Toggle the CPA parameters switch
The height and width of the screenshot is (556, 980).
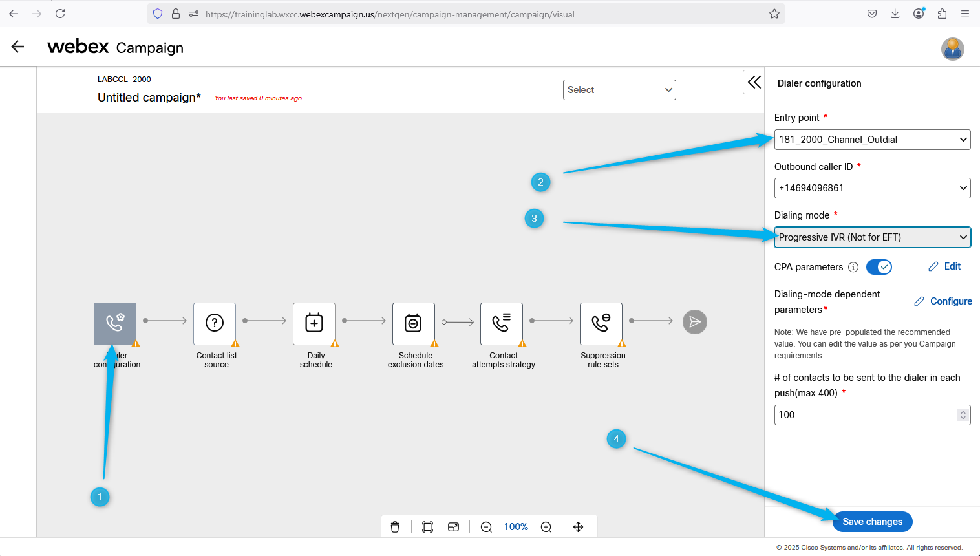pos(879,267)
